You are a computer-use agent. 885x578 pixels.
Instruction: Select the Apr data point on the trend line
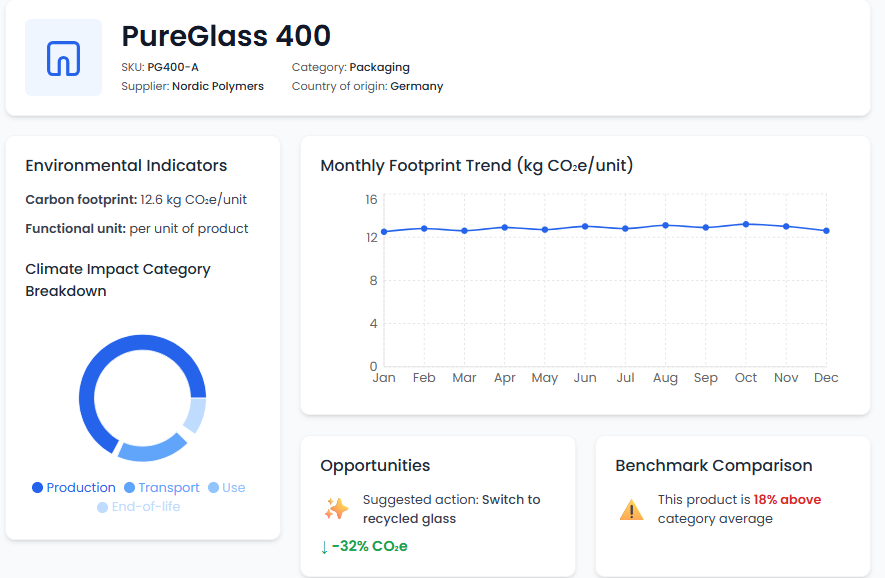click(x=505, y=227)
